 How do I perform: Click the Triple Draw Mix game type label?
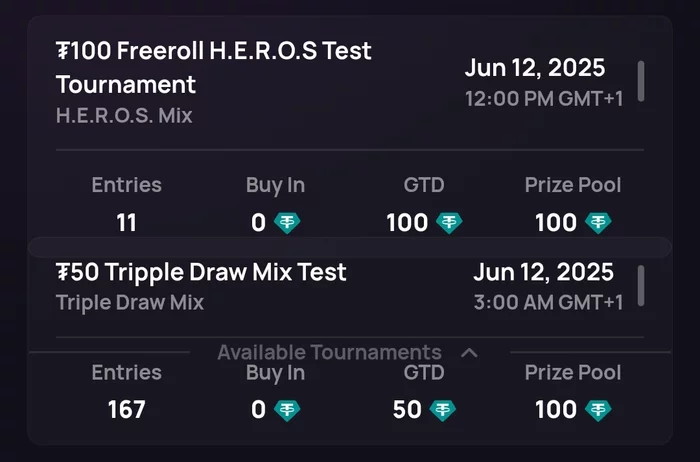tap(130, 303)
